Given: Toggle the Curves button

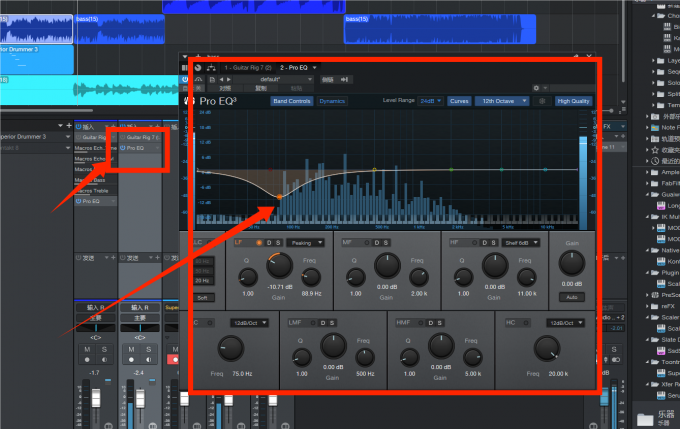Looking at the screenshot, I should [459, 101].
